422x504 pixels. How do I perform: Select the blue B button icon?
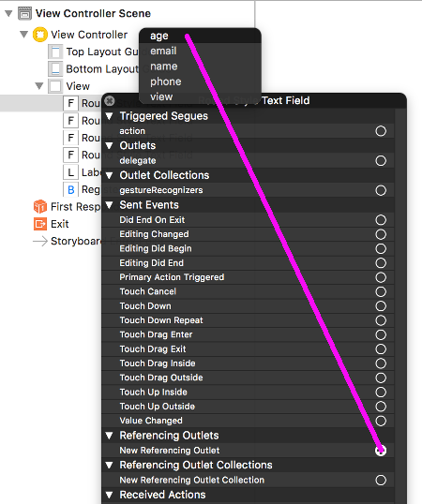[70, 189]
